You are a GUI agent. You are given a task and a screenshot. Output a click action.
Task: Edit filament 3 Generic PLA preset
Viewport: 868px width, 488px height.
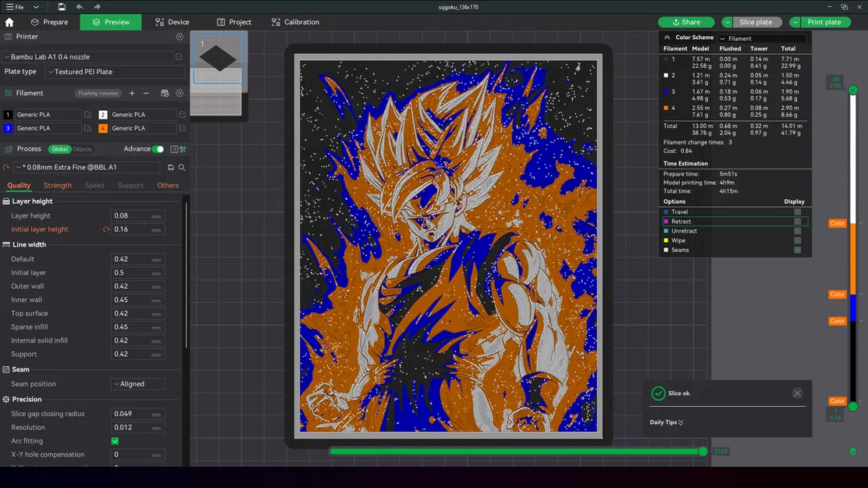pos(87,128)
